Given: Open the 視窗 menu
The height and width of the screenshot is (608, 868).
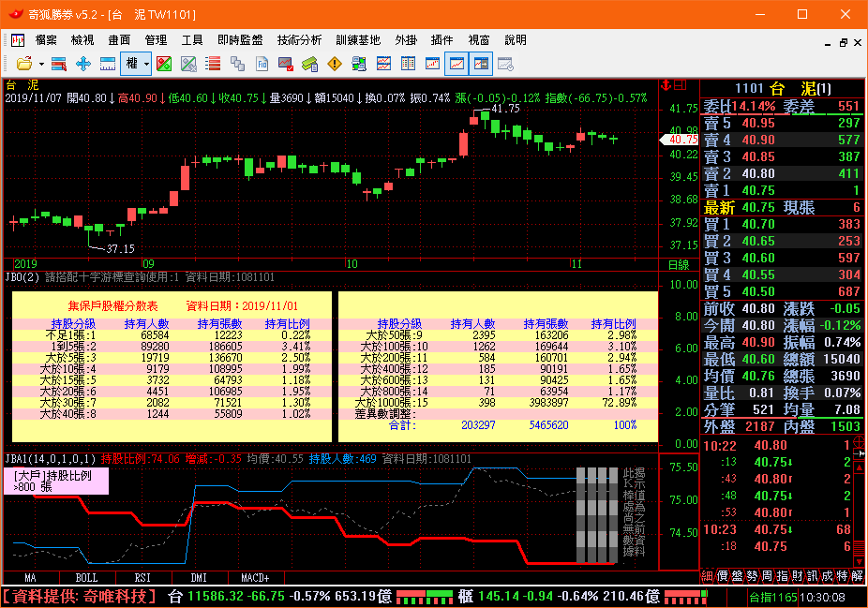Looking at the screenshot, I should click(x=479, y=40).
